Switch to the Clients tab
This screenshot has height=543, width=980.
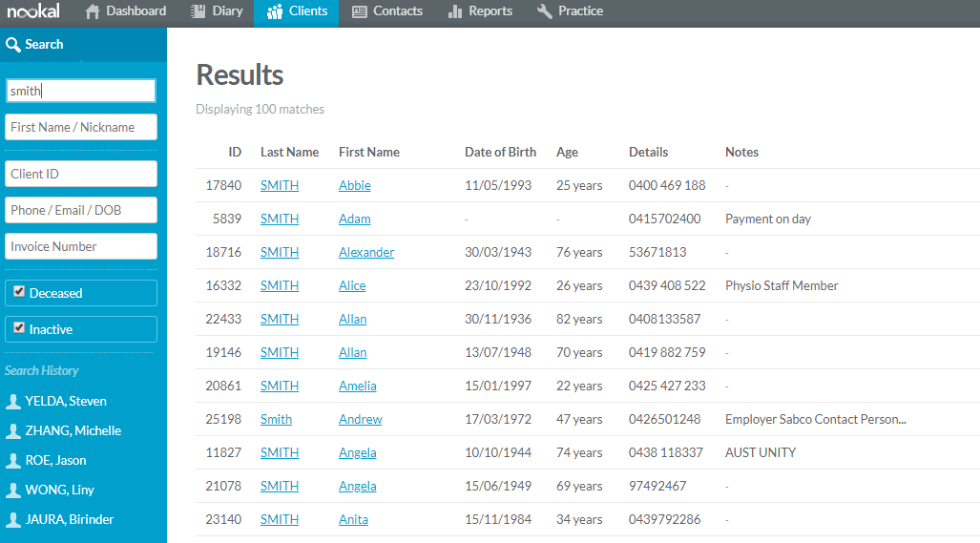(296, 11)
